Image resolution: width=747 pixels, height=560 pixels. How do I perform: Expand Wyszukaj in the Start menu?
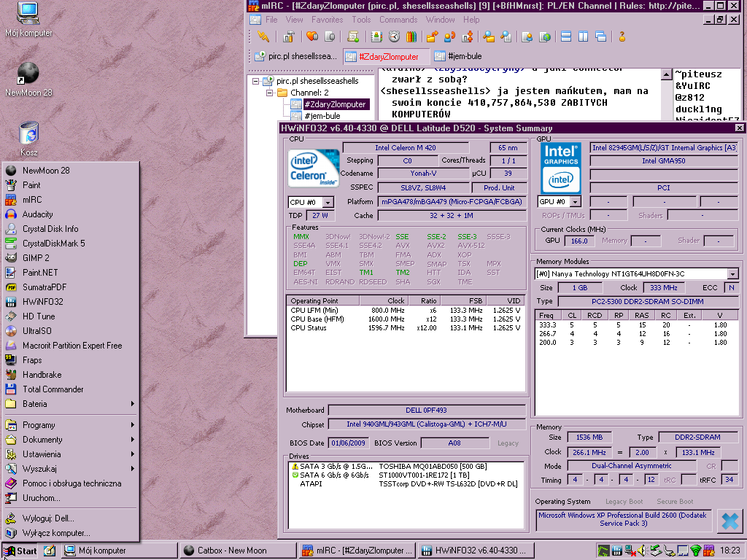[x=71, y=469]
